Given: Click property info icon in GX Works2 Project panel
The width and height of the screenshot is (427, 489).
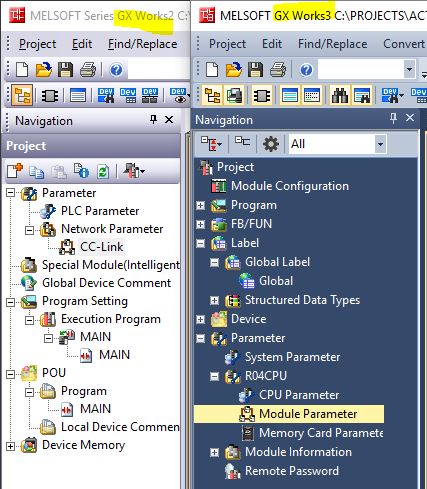Looking at the screenshot, I should coord(81,171).
